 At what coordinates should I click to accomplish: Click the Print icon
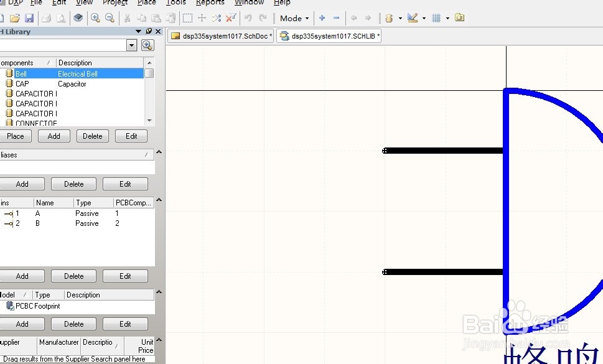point(47,18)
